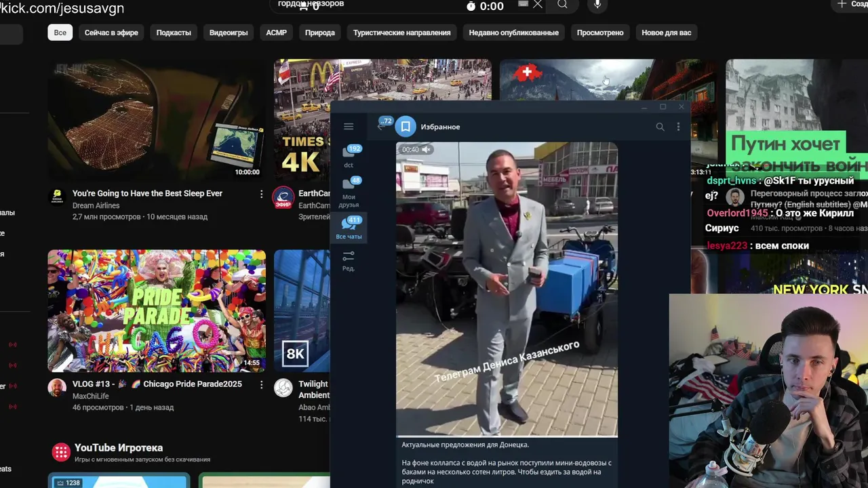The image size is (868, 488).
Task: Open MaxChiLife channel avatar
Action: coord(57,388)
